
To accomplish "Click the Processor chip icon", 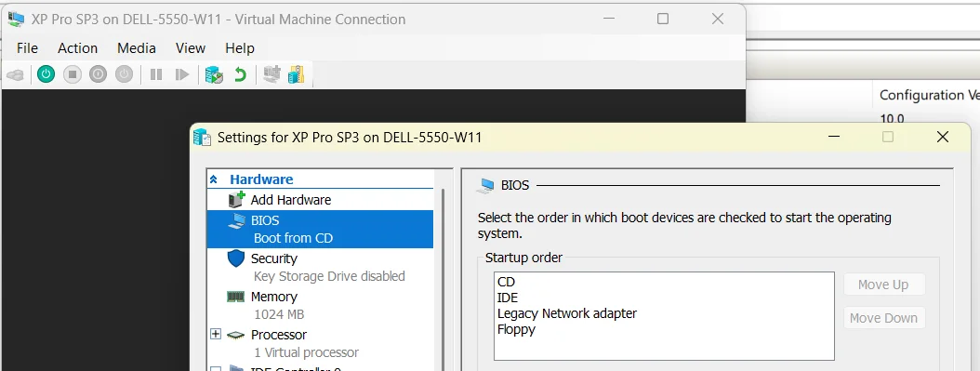I will coord(235,336).
